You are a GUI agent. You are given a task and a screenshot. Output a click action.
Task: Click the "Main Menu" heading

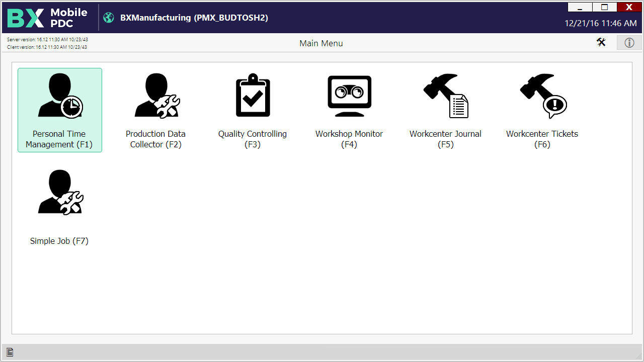[321, 43]
